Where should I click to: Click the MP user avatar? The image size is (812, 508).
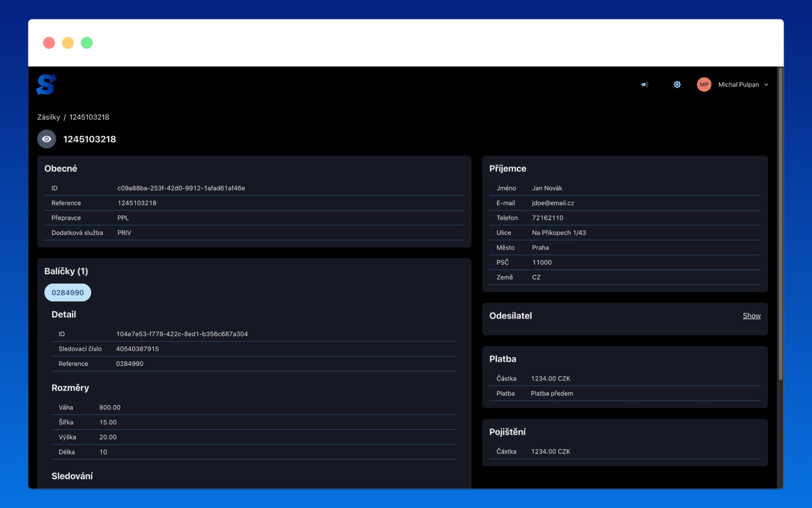[x=704, y=85]
